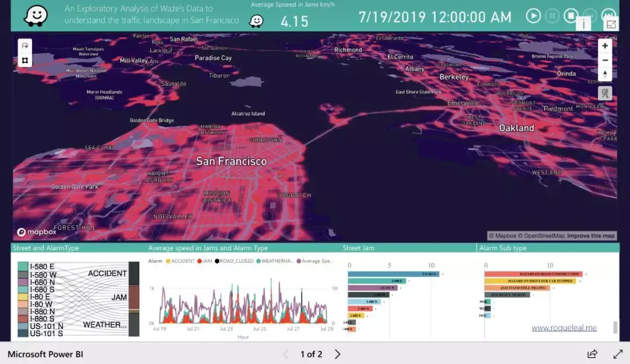Pause the time-lapse playback
Viewport: 630px width, 364px height.
coord(552,16)
